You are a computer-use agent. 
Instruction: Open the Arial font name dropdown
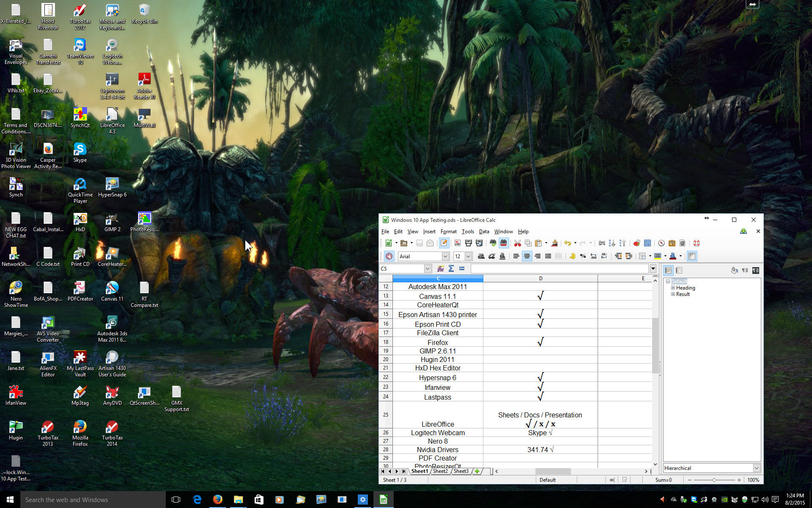coord(445,256)
